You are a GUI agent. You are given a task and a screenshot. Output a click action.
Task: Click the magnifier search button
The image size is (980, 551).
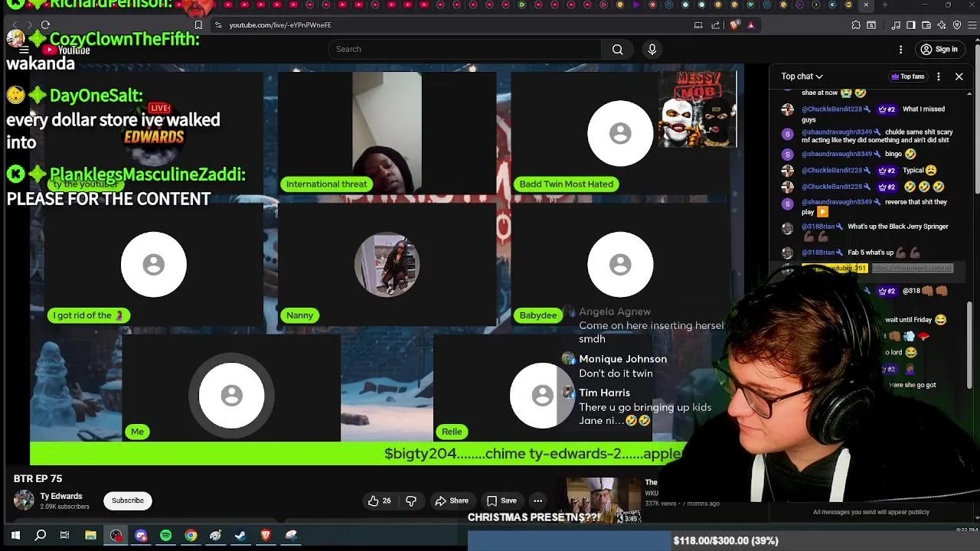click(x=617, y=49)
